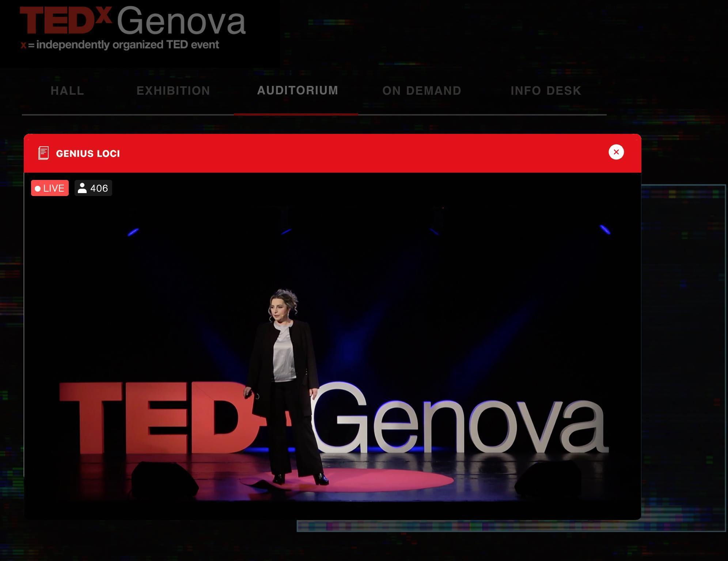Viewport: 728px width, 561px height.
Task: Click the person icon in the viewer counter
Action: (83, 188)
